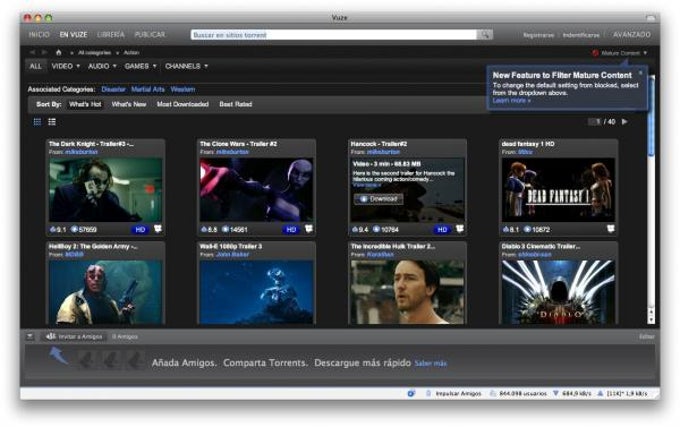Screen dimensions: 680x427
Task: Click HD badge on Hancock card
Action: [442, 229]
